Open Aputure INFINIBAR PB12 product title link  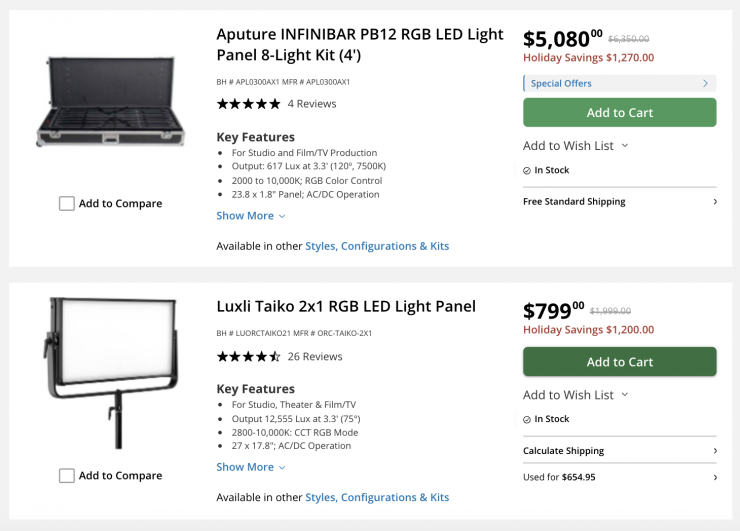coord(360,44)
